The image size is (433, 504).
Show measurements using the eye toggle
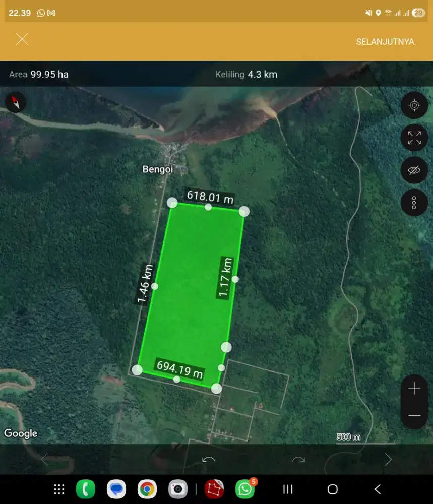pyautogui.click(x=414, y=170)
